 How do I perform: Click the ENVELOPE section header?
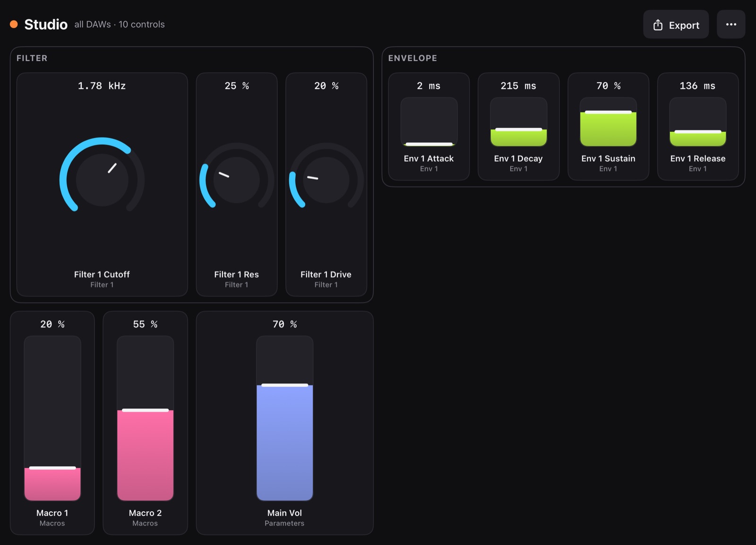click(x=412, y=58)
